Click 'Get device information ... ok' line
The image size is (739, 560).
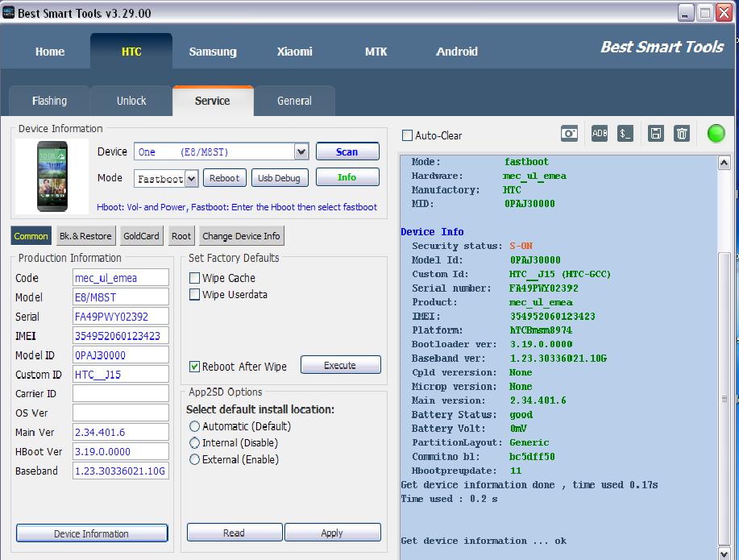(x=484, y=541)
